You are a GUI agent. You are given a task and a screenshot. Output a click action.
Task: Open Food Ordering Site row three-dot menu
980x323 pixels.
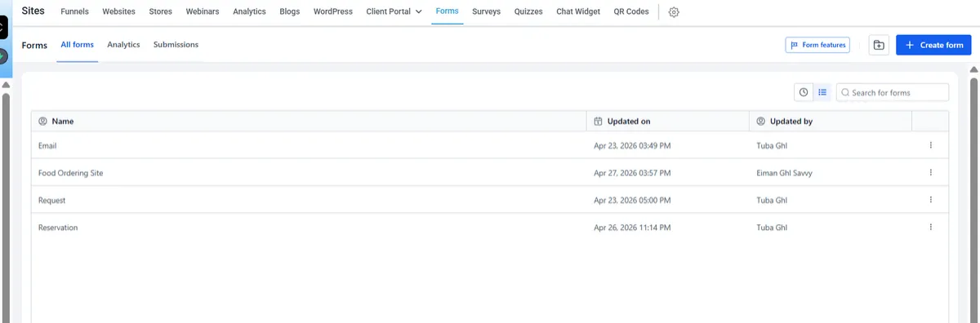930,173
